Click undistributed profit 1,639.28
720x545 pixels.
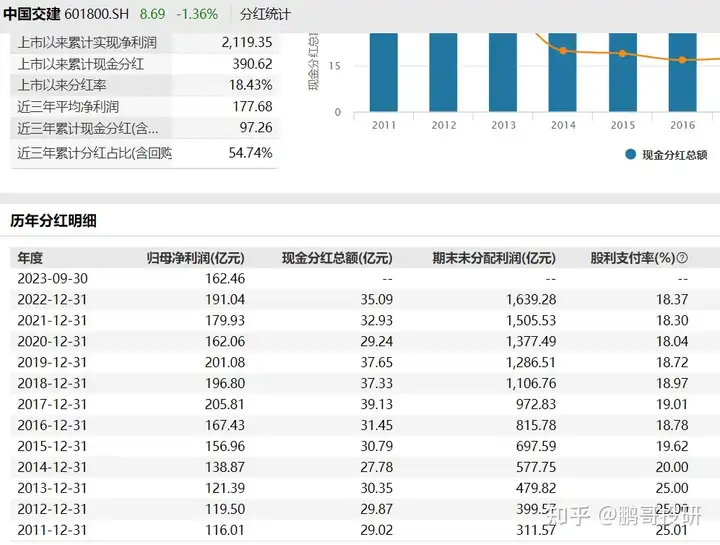[531, 299]
